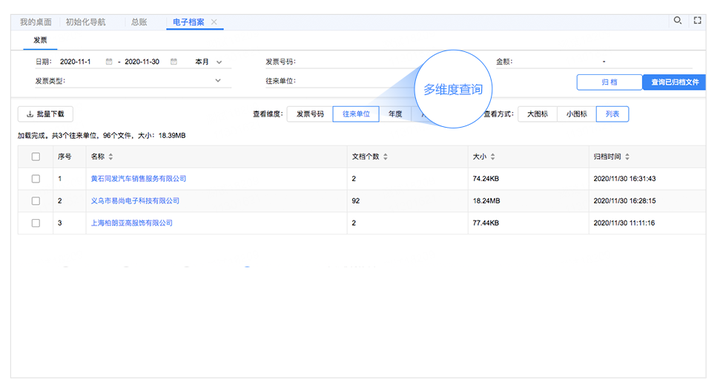Click the 发票号码 input field

pos(356,62)
